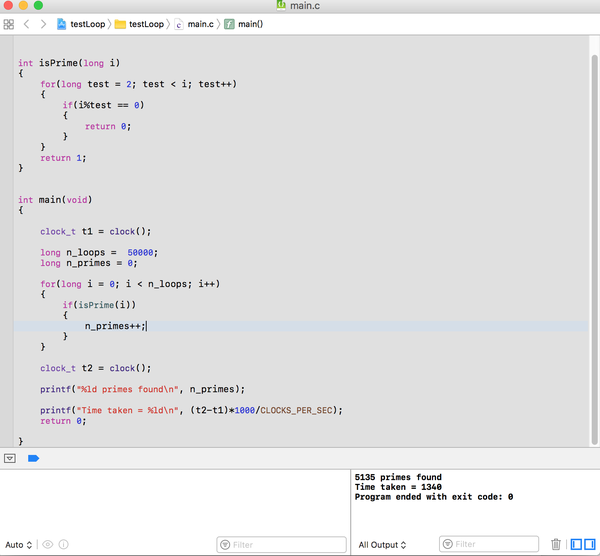The image size is (600, 556).
Task: Click 'clock_t t2 = clock();' line
Action: point(96,368)
